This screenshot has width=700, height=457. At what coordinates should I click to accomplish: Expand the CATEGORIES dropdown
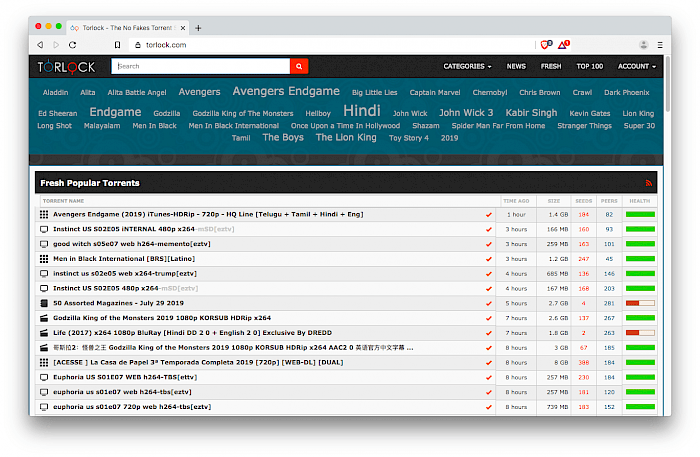click(x=467, y=66)
